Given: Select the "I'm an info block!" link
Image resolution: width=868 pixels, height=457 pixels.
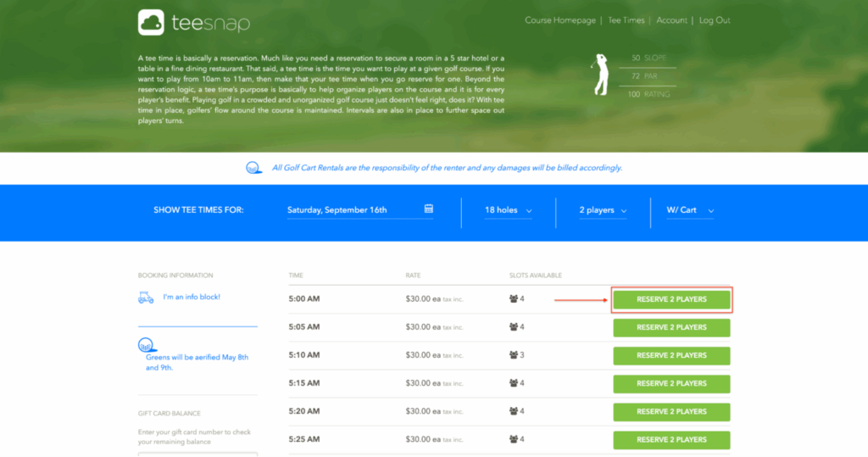Looking at the screenshot, I should pos(192,298).
